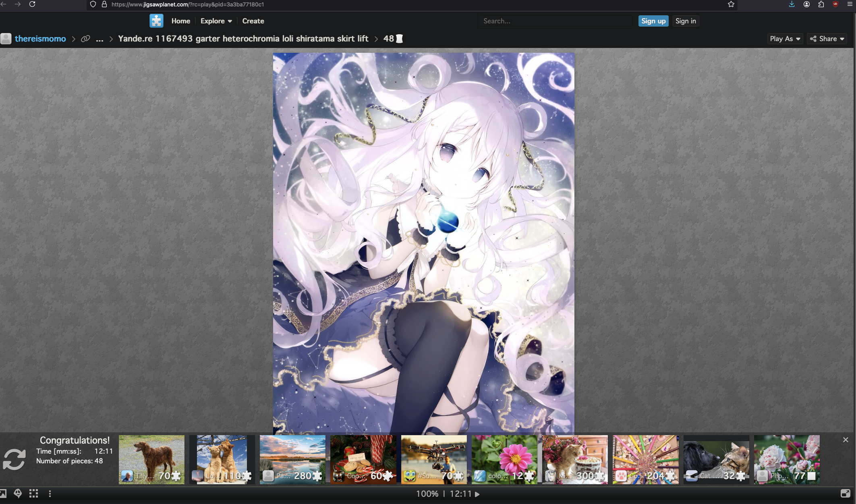
Task: Open thereismomo user profile link
Action: point(40,39)
